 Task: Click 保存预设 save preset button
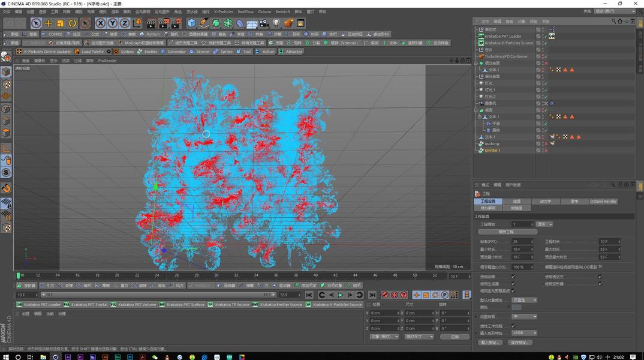[519, 343]
